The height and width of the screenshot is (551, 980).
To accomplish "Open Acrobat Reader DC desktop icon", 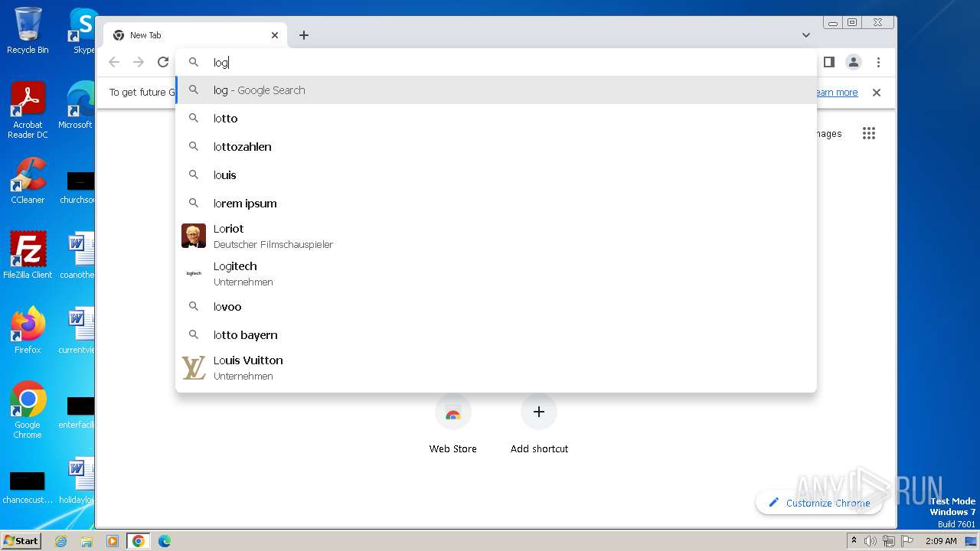I will click(x=28, y=110).
